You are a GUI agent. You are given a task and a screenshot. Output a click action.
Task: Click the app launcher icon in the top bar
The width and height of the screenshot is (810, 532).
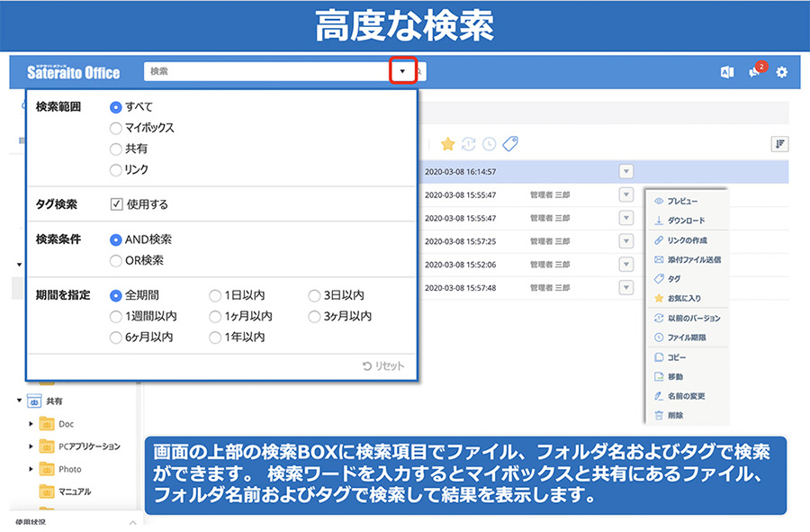[x=727, y=72]
